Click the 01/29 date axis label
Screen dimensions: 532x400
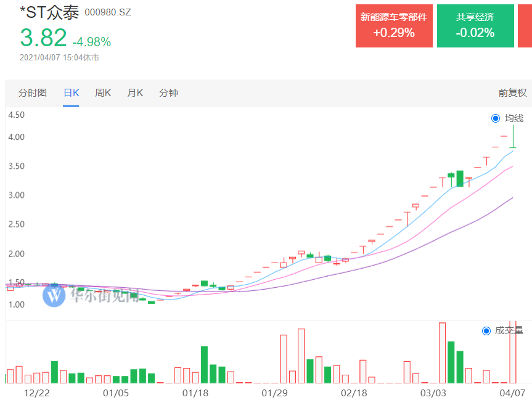coord(274,393)
